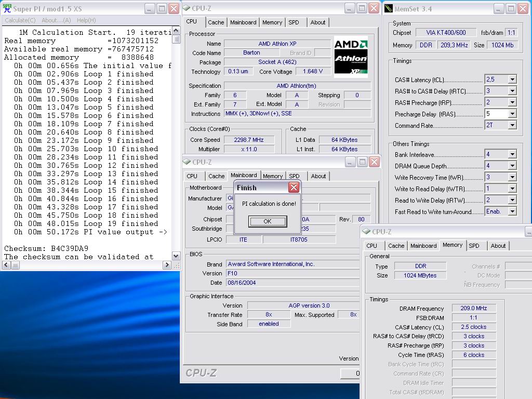The width and height of the screenshot is (532, 399).
Task: Open the Write Recovery Time (tWR) dropdown
Action: [512, 177]
